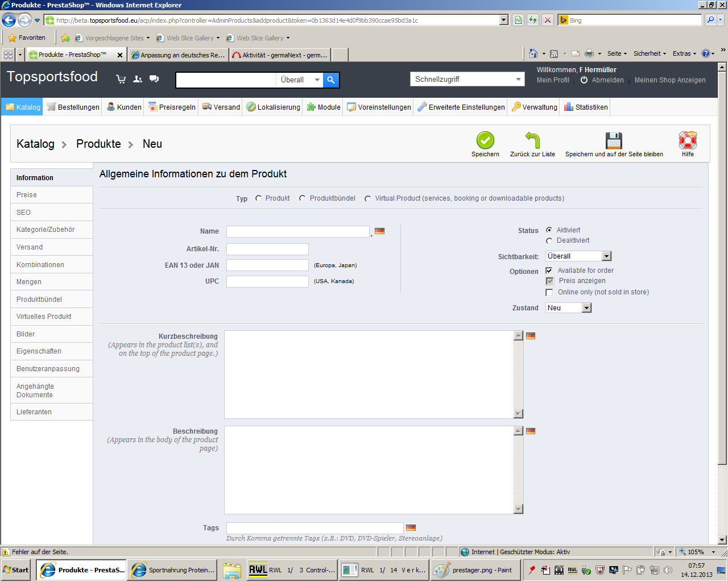Toggle the Preis anzeigen checkbox
The height and width of the screenshot is (582, 728).
[549, 281]
